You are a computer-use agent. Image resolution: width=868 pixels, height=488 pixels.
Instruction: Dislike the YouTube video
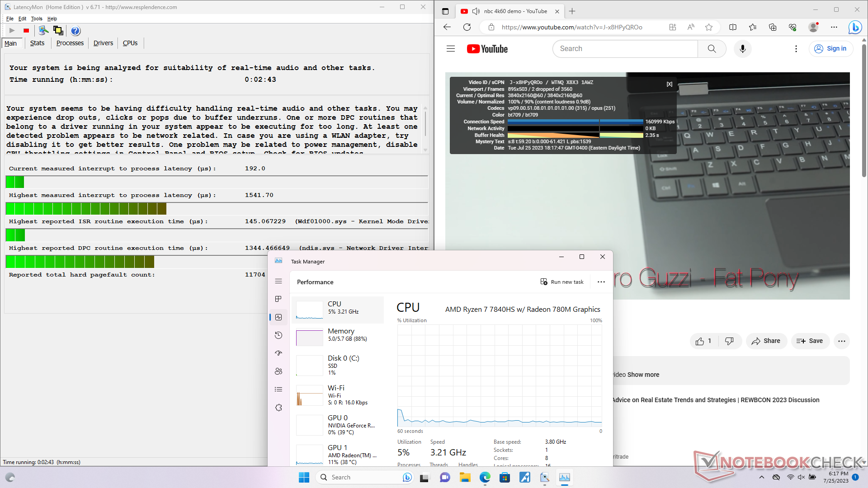[x=729, y=341]
